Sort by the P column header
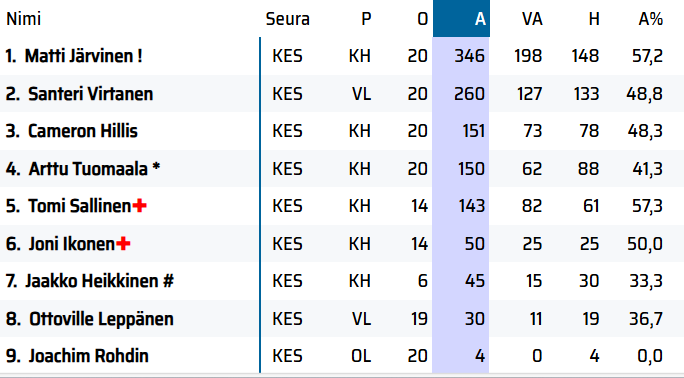The width and height of the screenshot is (684, 378). pos(366,19)
